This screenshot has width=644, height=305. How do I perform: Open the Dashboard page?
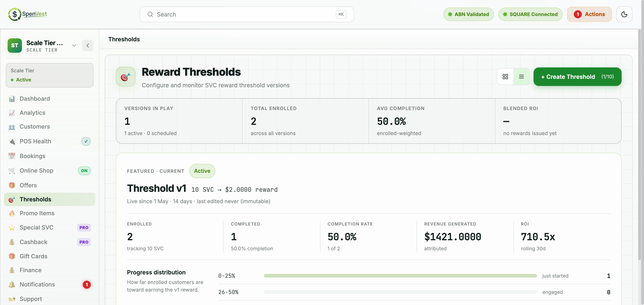(49, 99)
